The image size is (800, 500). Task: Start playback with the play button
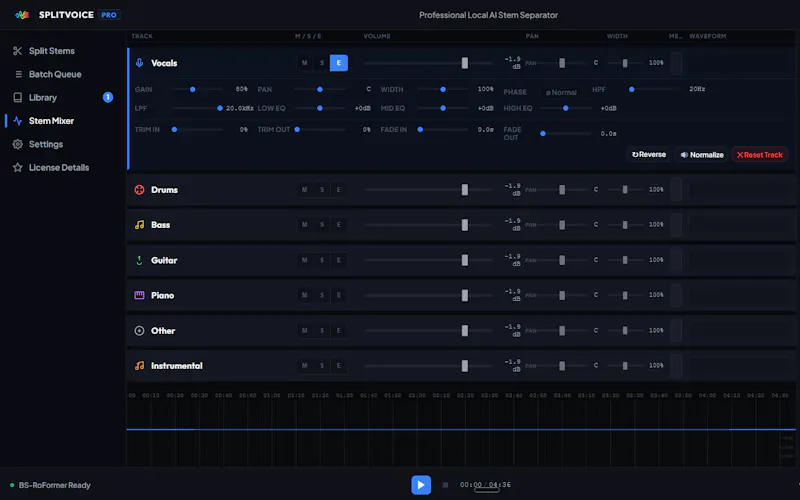(421, 485)
